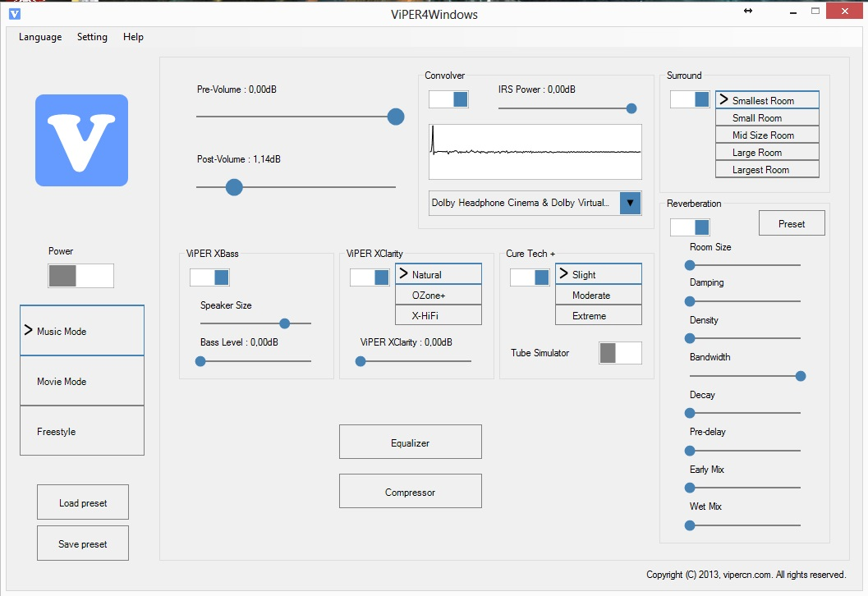This screenshot has width=868, height=596.
Task: Toggle the Surround switch
Action: [690, 99]
